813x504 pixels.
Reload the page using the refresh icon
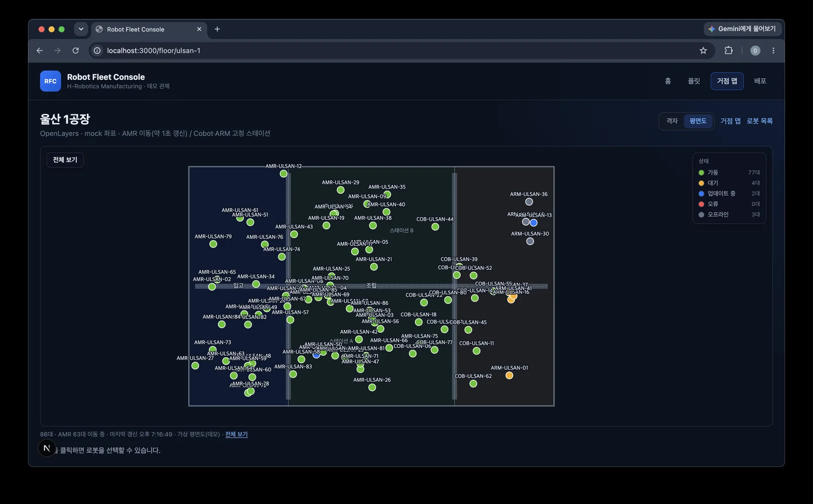pyautogui.click(x=75, y=51)
